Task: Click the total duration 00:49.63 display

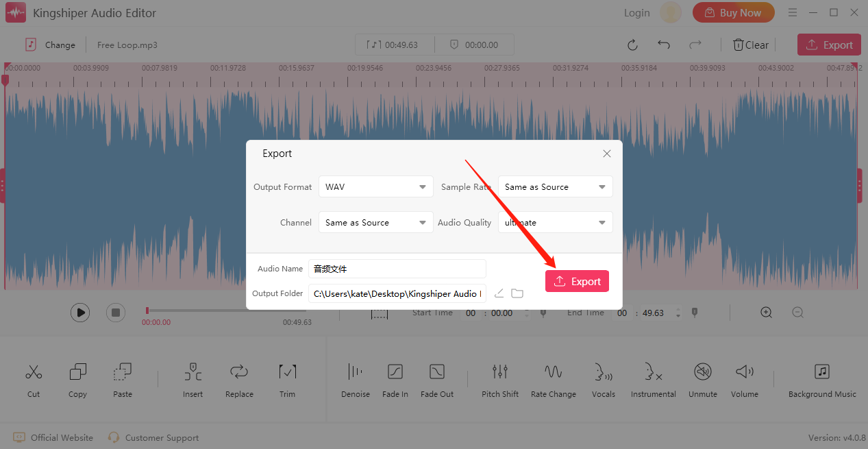Action: pyautogui.click(x=393, y=45)
